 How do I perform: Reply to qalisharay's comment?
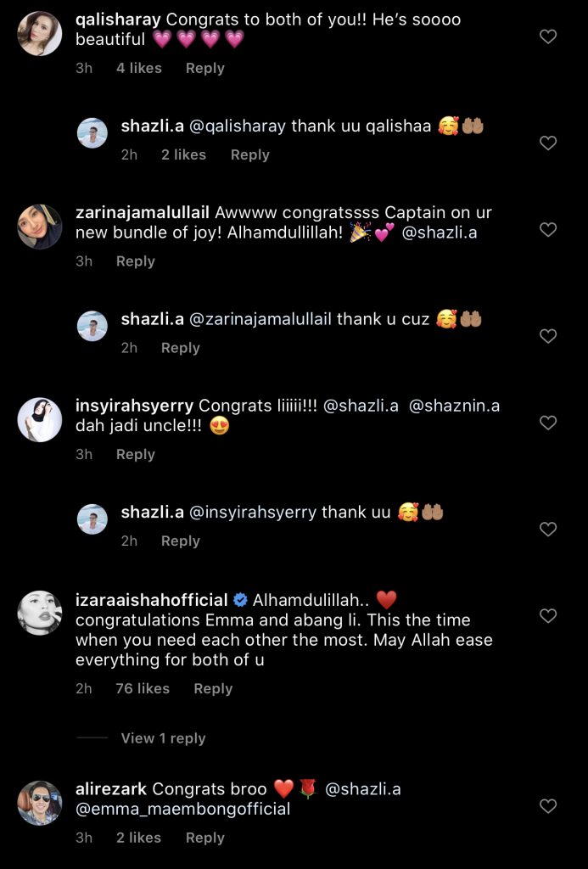click(x=204, y=68)
